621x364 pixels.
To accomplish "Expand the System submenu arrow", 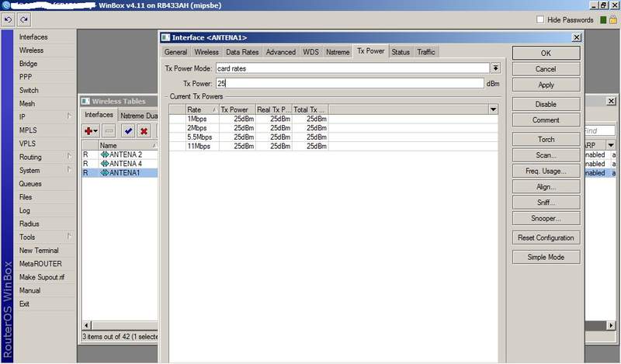I will (69, 170).
